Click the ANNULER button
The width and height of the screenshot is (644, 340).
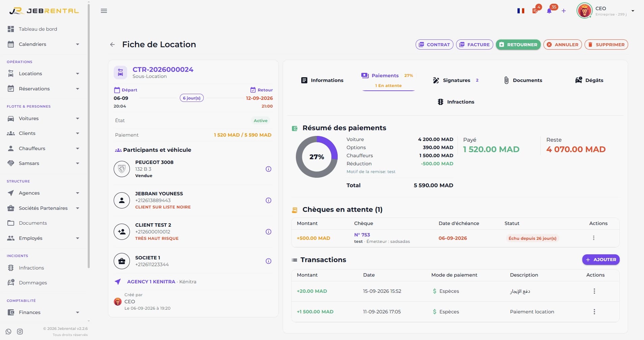tap(563, 45)
